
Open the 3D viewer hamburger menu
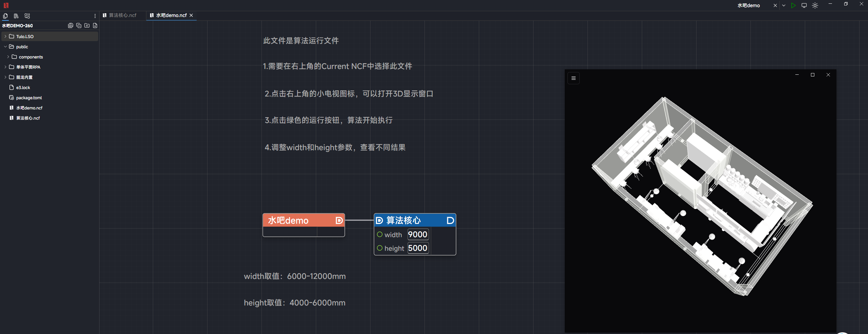[574, 78]
